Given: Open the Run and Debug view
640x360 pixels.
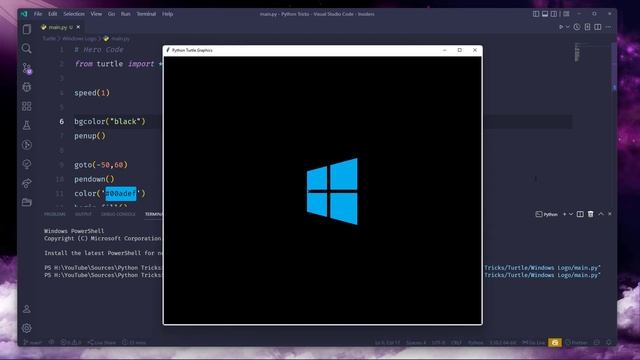Looking at the screenshot, I should (27, 87).
